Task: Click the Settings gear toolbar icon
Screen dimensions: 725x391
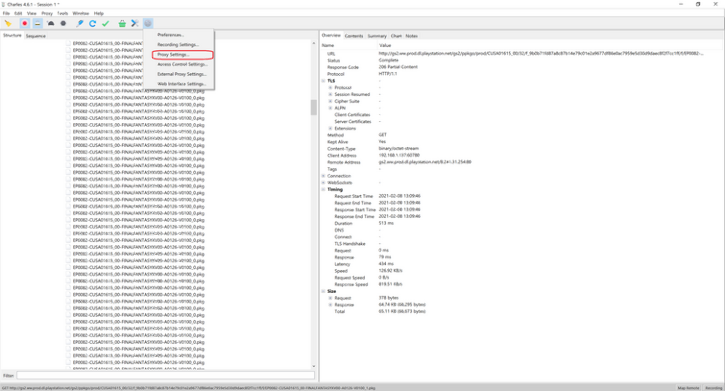Action: [x=147, y=24]
